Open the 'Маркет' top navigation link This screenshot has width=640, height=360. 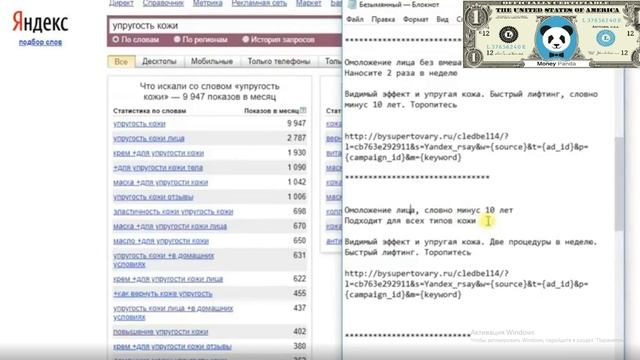[x=309, y=3]
